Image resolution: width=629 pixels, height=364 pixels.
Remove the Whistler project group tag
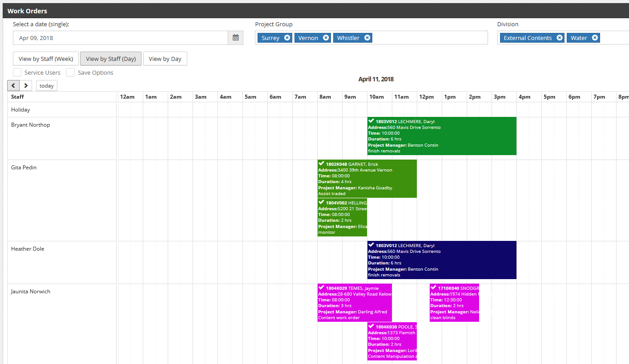point(367,38)
